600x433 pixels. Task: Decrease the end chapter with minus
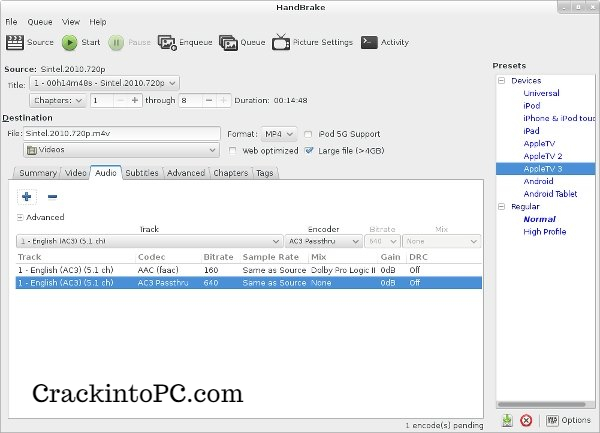point(209,101)
